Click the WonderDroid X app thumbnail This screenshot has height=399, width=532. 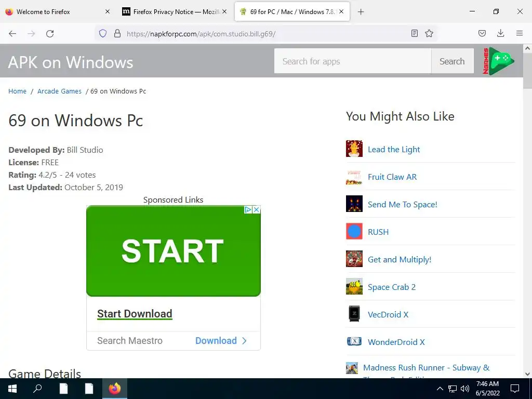click(x=354, y=341)
